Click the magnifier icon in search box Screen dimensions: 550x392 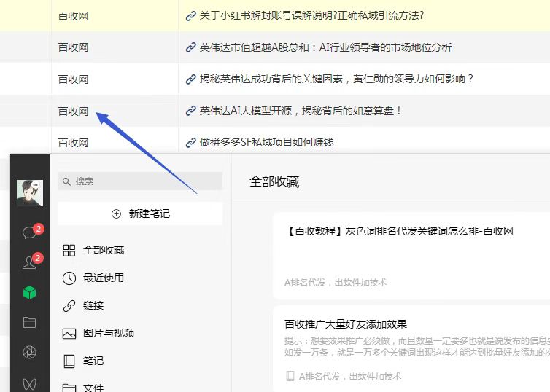tap(66, 181)
